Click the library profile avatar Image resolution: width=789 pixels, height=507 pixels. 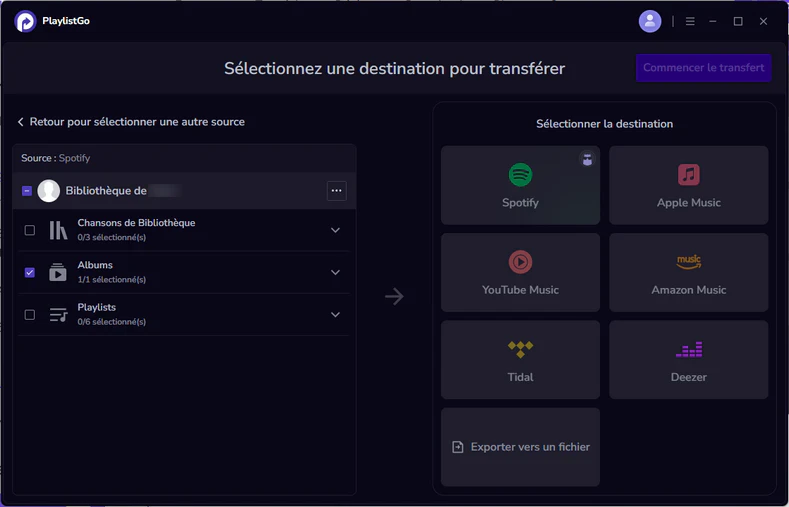[x=49, y=191]
